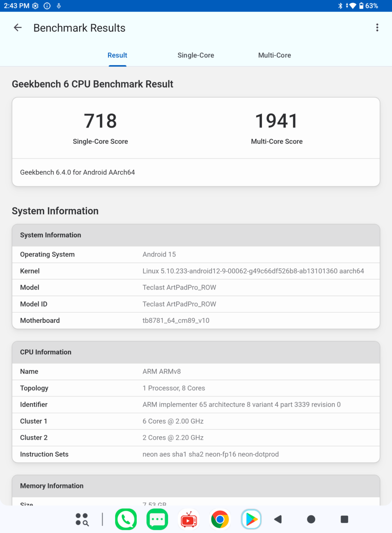Open the three-dot overflow menu
The height and width of the screenshot is (533, 392).
click(x=377, y=27)
